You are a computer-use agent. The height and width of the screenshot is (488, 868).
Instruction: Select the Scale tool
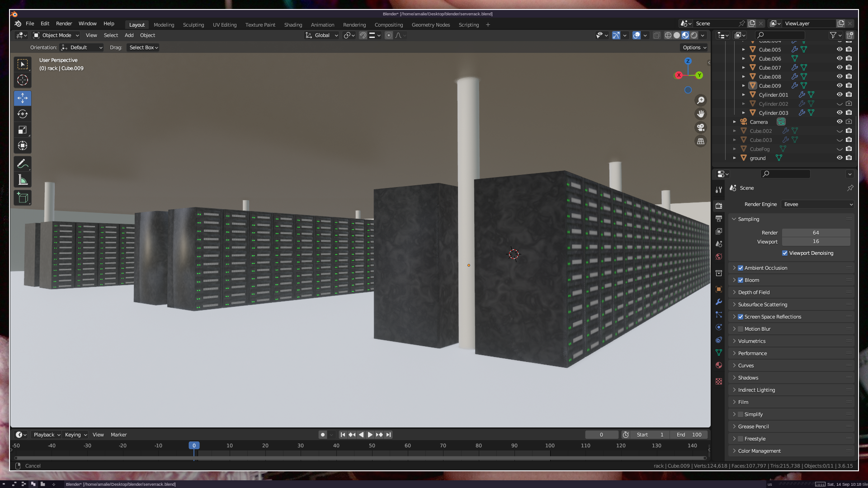[23, 130]
